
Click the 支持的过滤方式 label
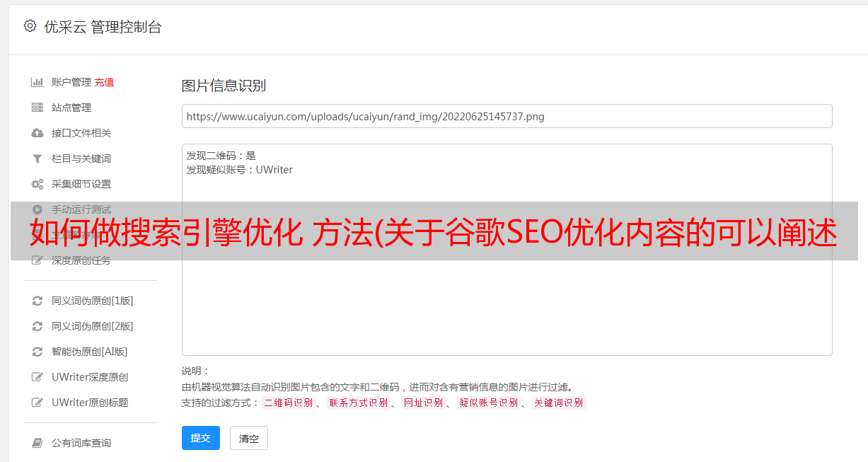click(220, 403)
